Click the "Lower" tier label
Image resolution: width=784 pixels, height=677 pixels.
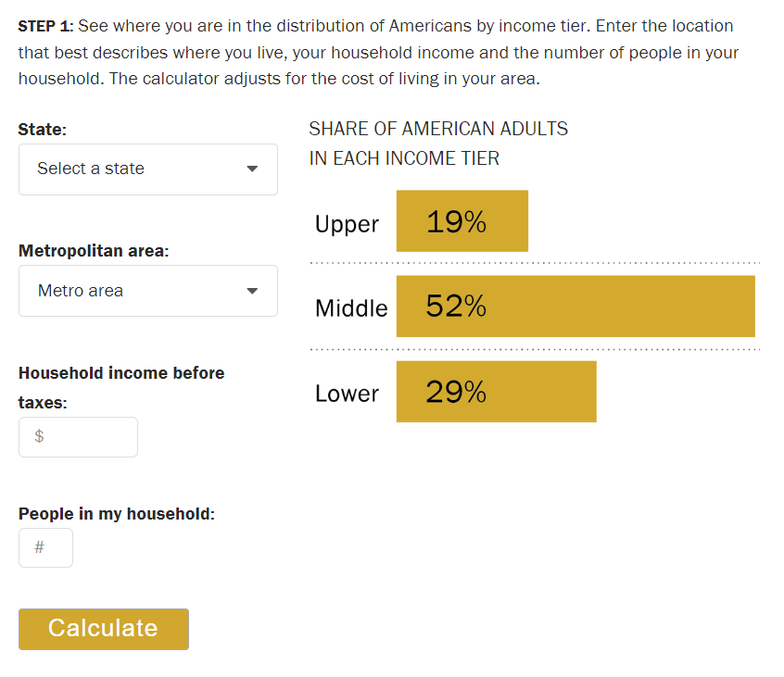[347, 394]
